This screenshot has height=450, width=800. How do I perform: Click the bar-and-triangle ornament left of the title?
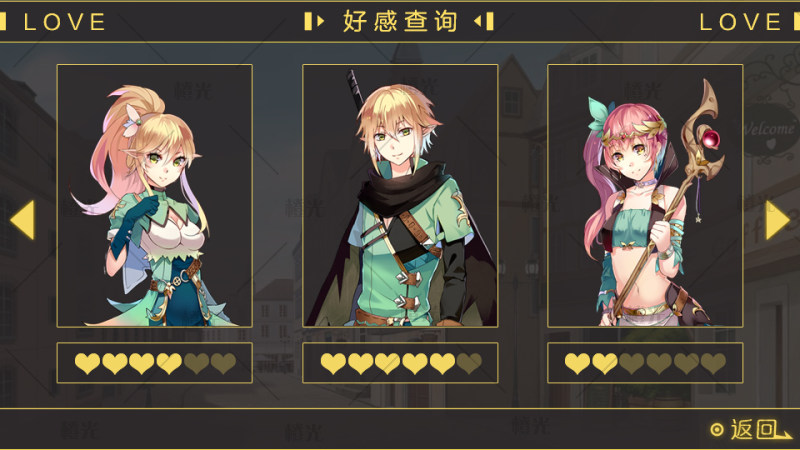[314, 21]
